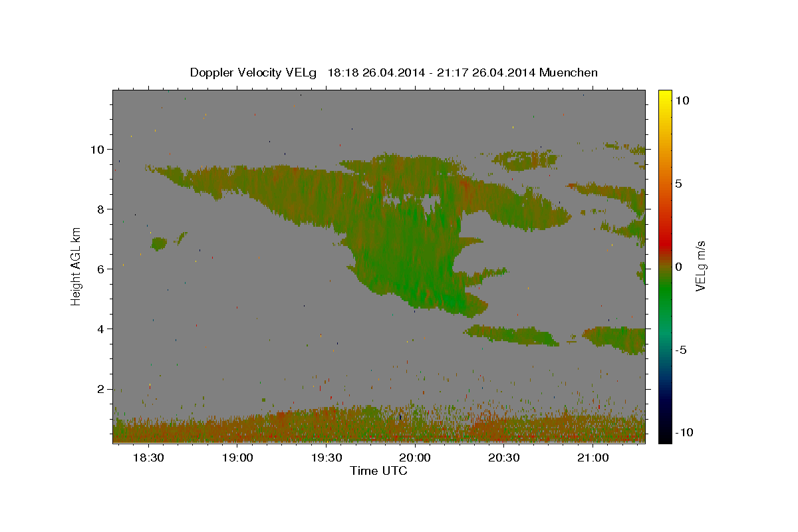Image resolution: width=798 pixels, height=532 pixels.
Task: Click the '20:00' time axis label
Action: pos(415,458)
